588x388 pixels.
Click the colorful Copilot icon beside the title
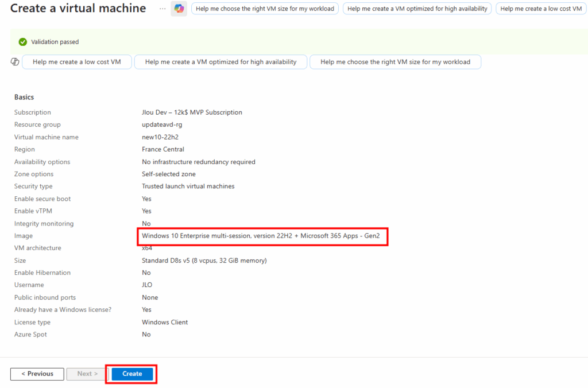pyautogui.click(x=179, y=9)
